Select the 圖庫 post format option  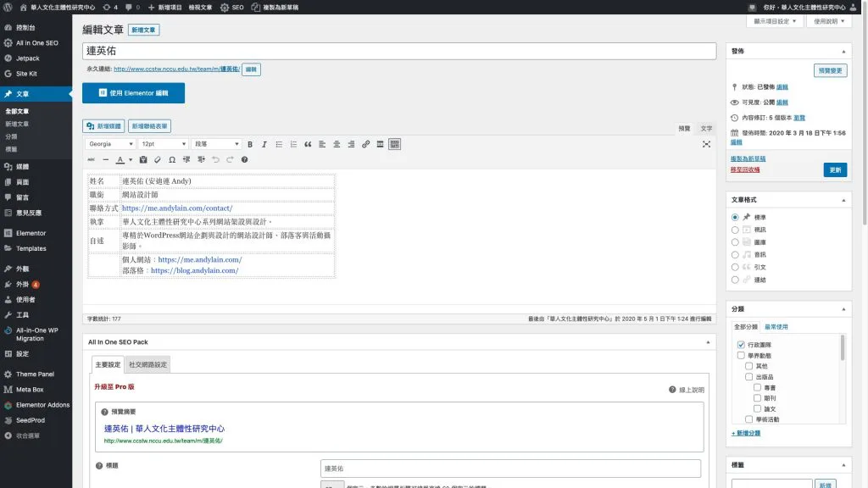(x=735, y=241)
